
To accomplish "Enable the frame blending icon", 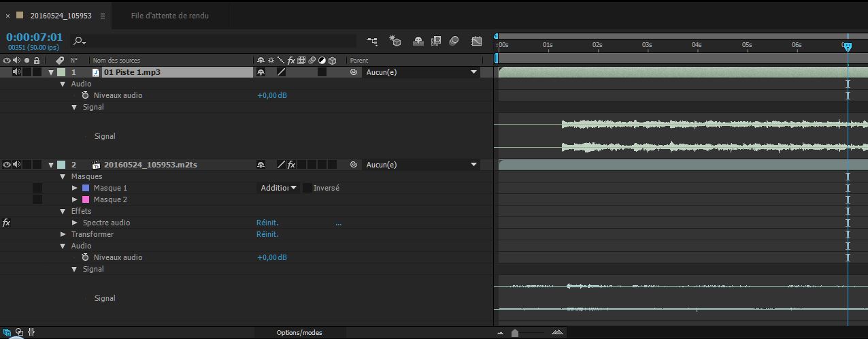I will pyautogui.click(x=436, y=42).
